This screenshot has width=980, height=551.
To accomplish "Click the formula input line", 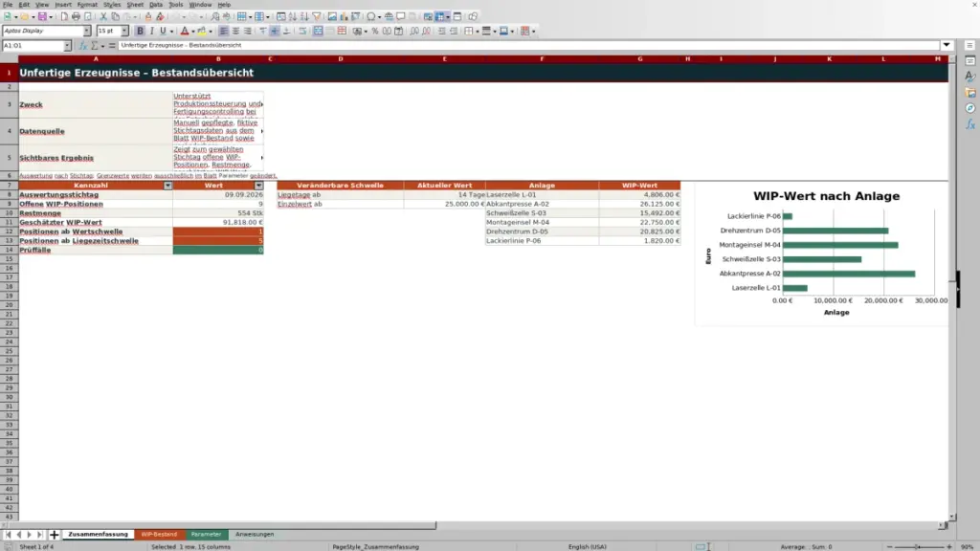I will 528,46.
